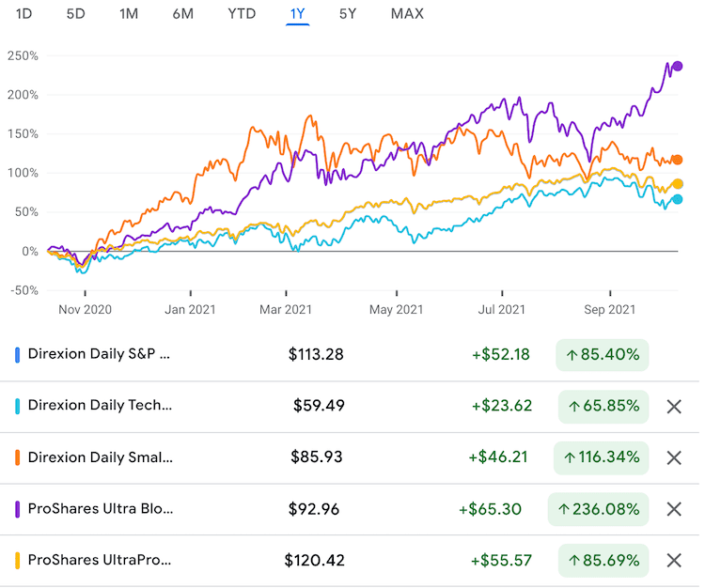Click the Sep 2021 axis label
The height and width of the screenshot is (588, 705).
pyautogui.click(x=610, y=309)
